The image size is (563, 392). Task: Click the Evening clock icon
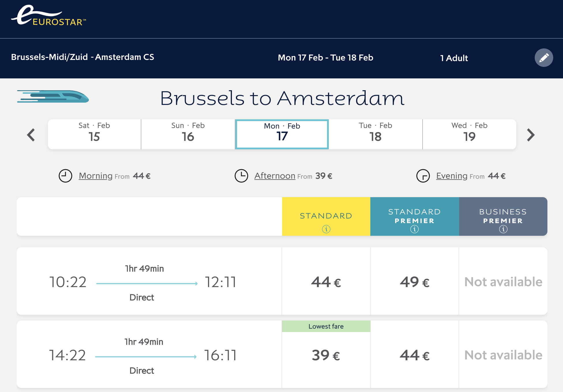423,176
